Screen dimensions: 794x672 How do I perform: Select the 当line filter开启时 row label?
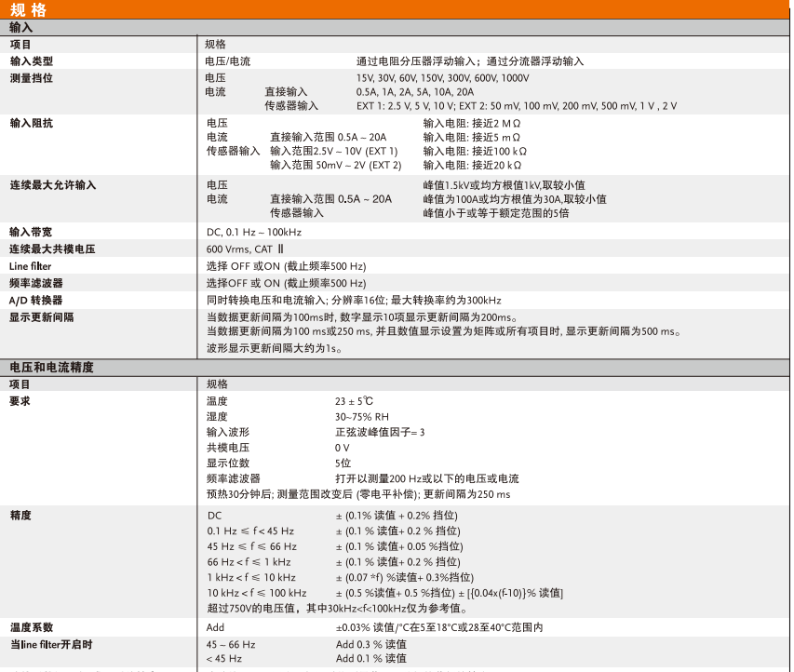pyautogui.click(x=51, y=644)
